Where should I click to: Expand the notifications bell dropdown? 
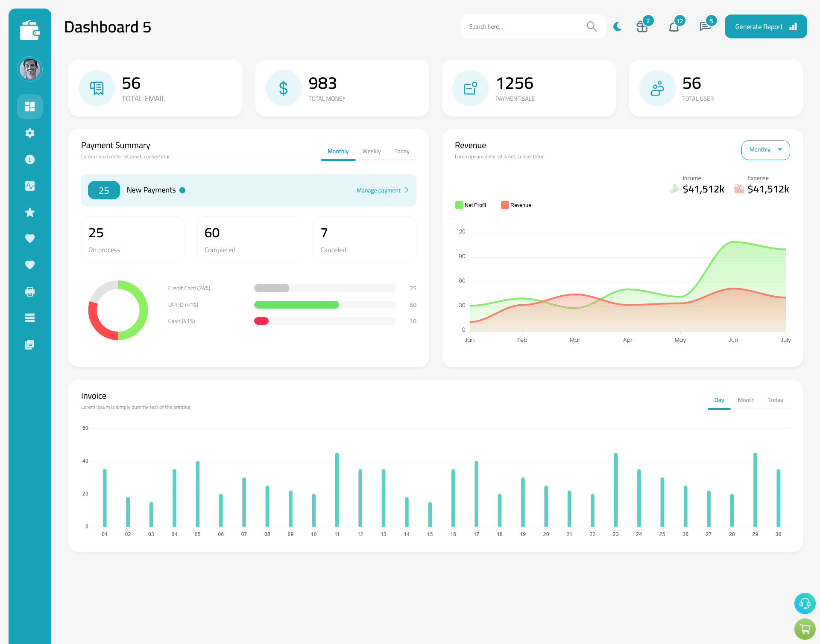pyautogui.click(x=674, y=26)
